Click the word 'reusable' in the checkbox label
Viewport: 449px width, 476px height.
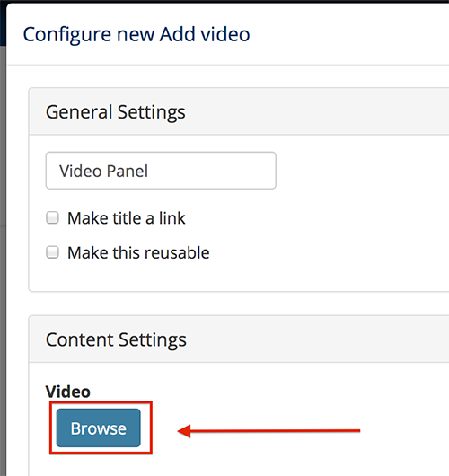[178, 253]
